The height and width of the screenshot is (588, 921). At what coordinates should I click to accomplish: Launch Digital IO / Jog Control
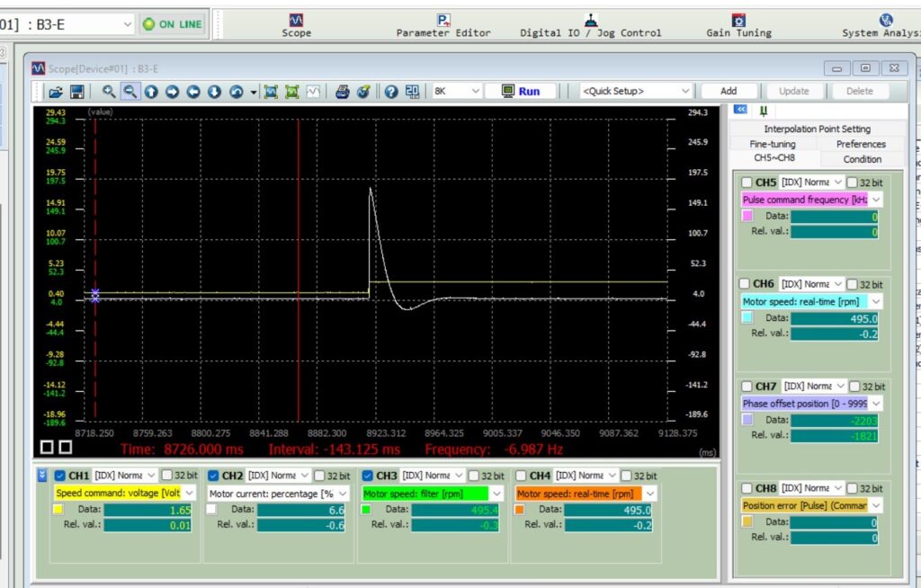pos(590,25)
